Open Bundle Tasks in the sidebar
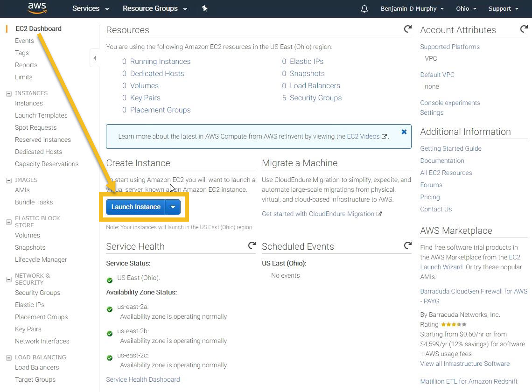This screenshot has width=532, height=392. tap(34, 202)
